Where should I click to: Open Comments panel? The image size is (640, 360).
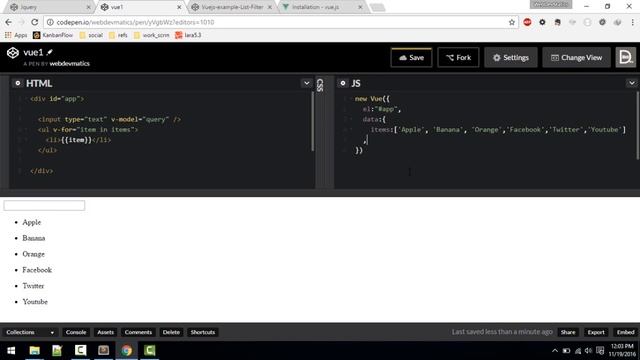point(138,332)
